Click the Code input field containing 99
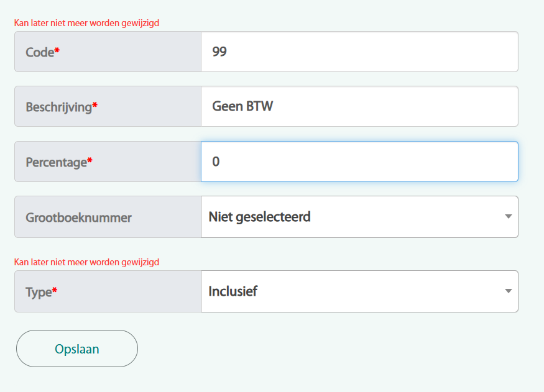The image size is (544, 392). click(359, 52)
